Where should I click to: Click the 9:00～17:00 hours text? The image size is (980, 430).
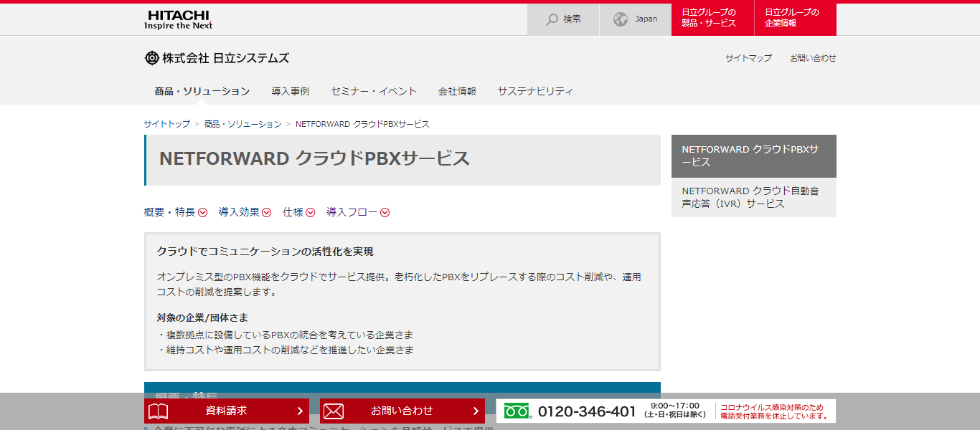(674, 406)
